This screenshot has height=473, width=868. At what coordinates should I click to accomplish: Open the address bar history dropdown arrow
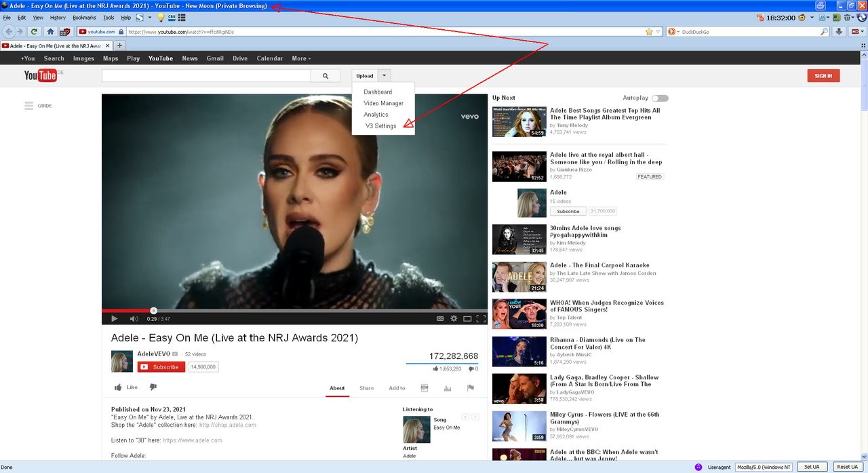pos(658,32)
